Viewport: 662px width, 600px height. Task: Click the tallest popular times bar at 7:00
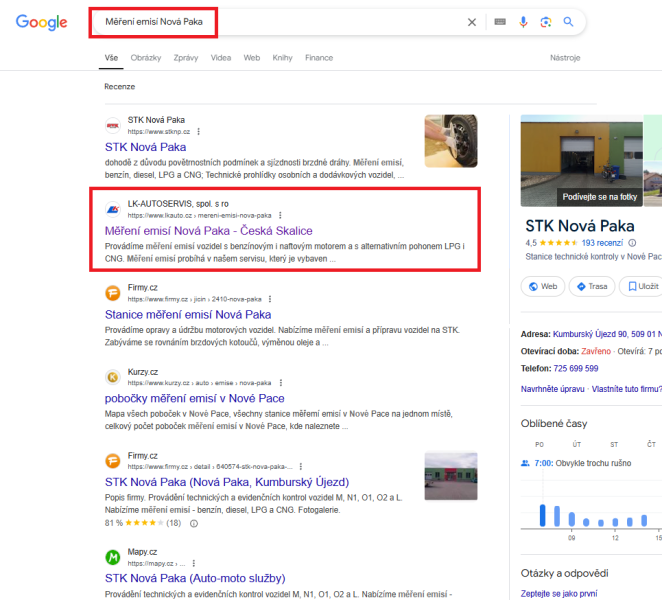coord(543,516)
